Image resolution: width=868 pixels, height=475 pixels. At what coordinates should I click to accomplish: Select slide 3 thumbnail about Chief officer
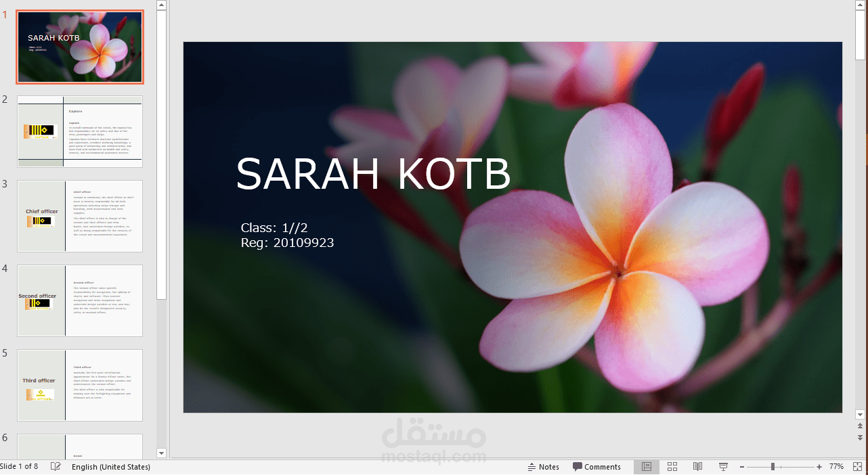80,216
